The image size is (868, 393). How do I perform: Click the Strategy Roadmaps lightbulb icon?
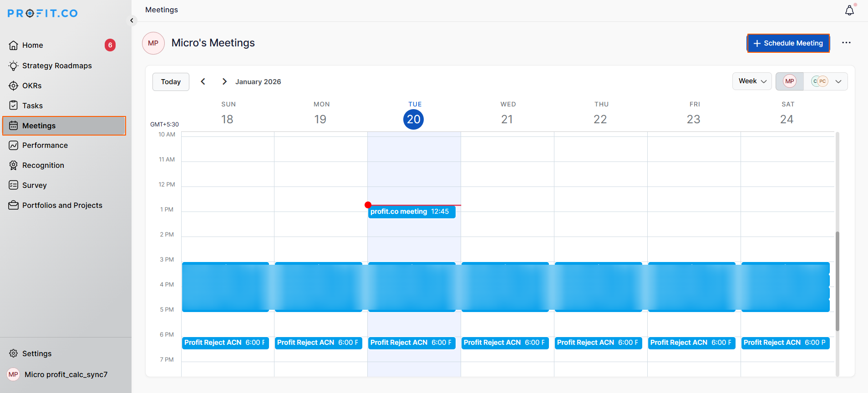(14, 65)
